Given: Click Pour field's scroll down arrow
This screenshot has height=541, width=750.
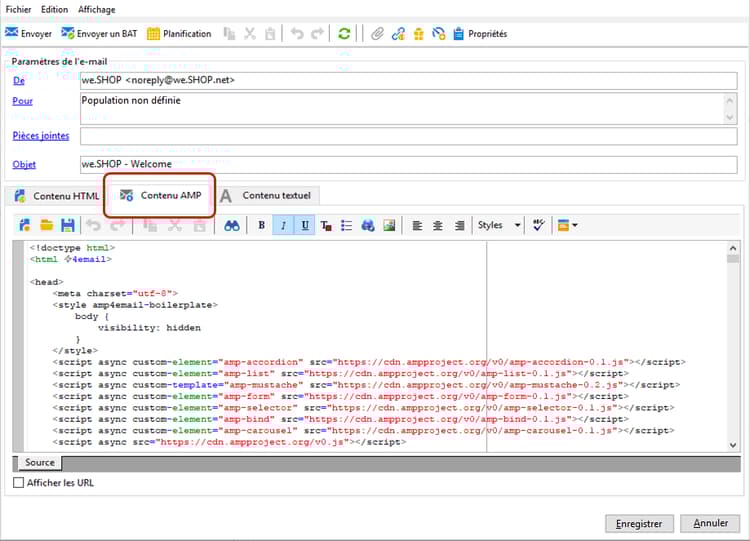Looking at the screenshot, I should coord(729,117).
